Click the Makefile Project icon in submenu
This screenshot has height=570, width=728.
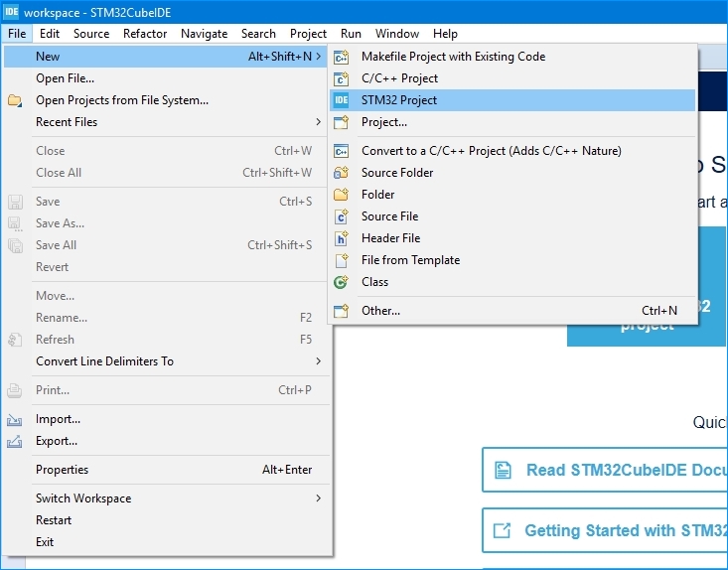tap(342, 57)
